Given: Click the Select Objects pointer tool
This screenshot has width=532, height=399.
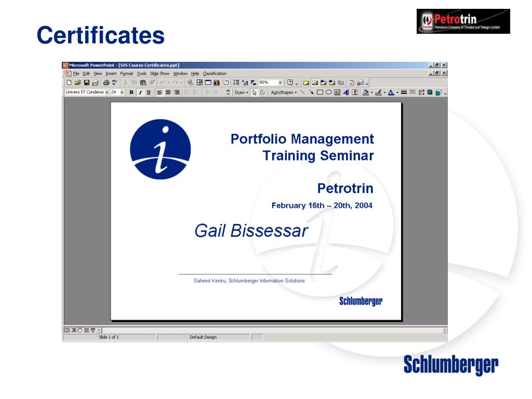Looking at the screenshot, I should (255, 92).
